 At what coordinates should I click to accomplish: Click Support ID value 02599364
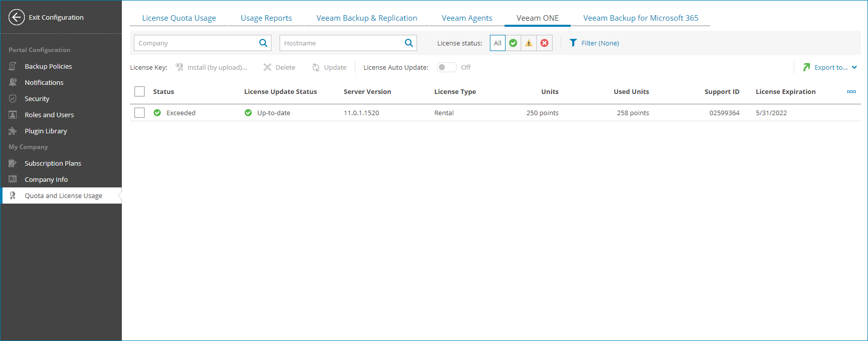tap(724, 113)
